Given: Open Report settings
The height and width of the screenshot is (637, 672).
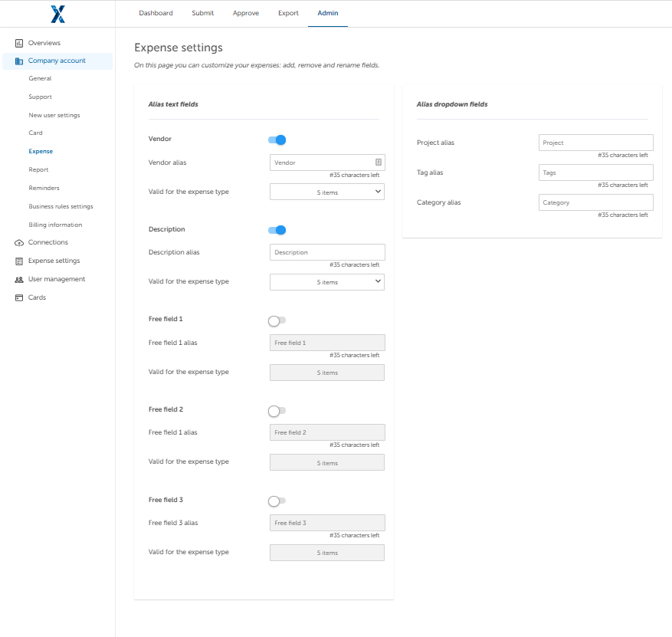Looking at the screenshot, I should coord(38,169).
